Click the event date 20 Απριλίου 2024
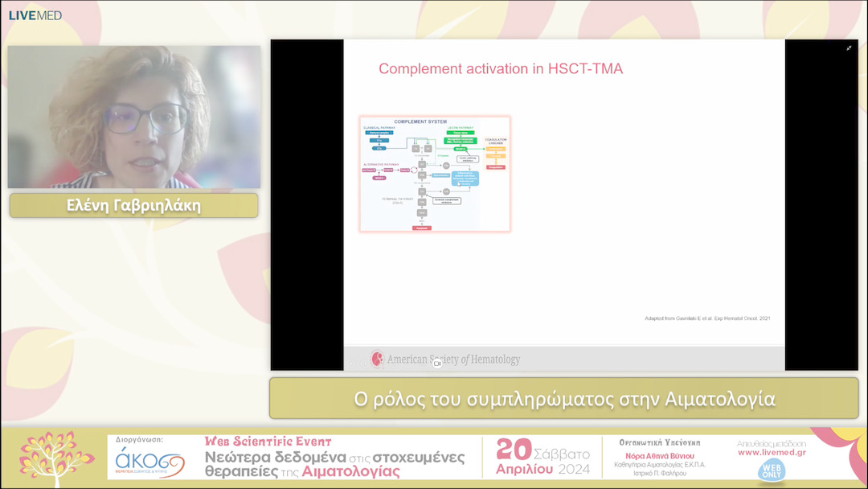 (542, 458)
